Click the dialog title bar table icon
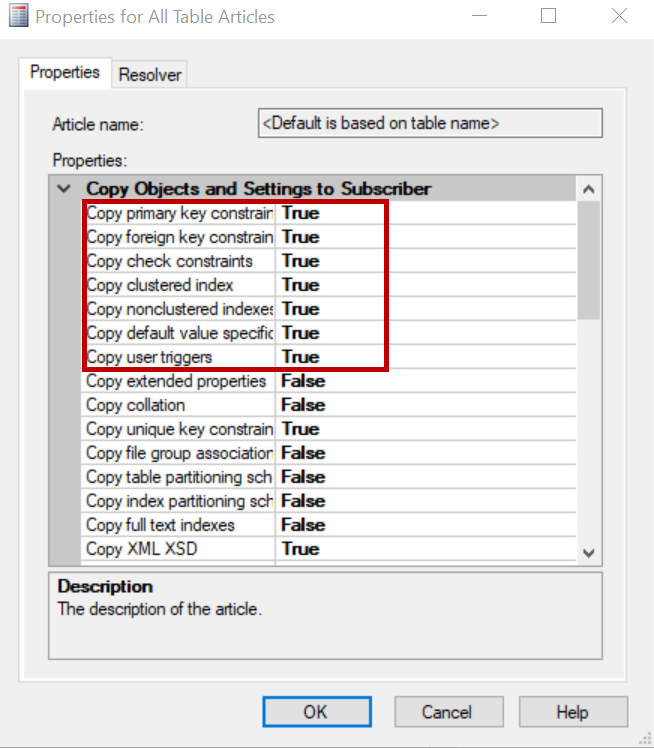 click(x=19, y=17)
